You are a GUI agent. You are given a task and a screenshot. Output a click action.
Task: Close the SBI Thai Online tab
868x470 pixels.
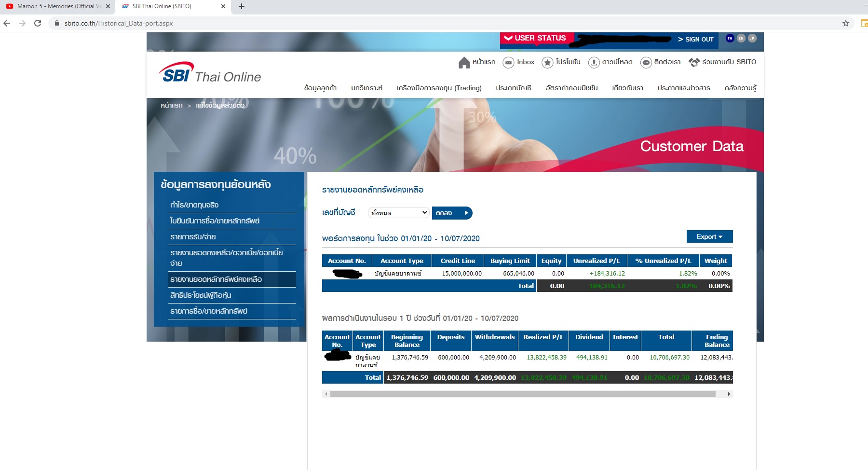click(223, 6)
